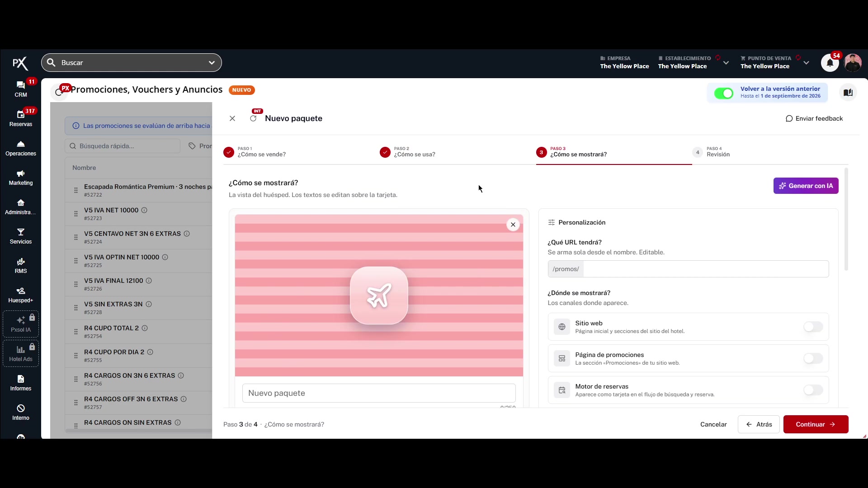Click Generar con IA button
The width and height of the screenshot is (868, 488).
point(806,186)
